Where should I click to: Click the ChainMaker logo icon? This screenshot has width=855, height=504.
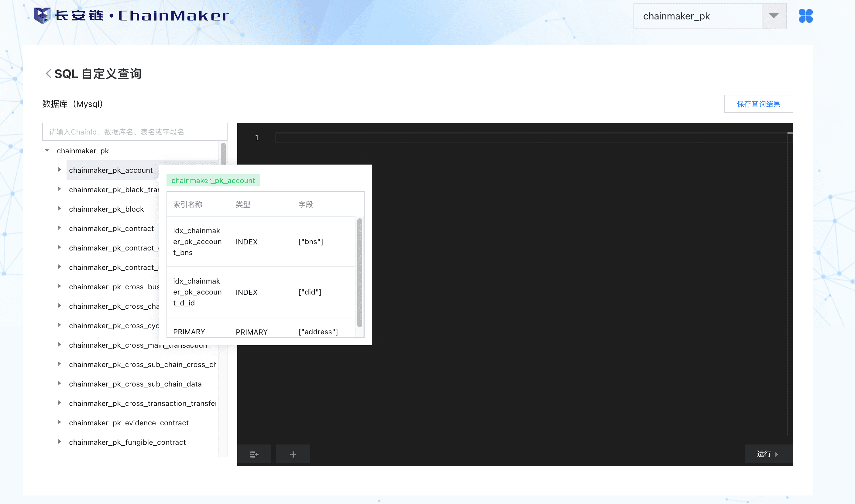pyautogui.click(x=43, y=15)
